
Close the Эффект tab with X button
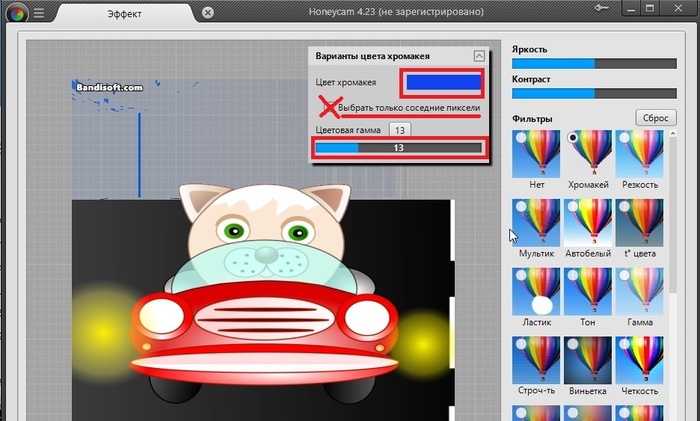208,13
